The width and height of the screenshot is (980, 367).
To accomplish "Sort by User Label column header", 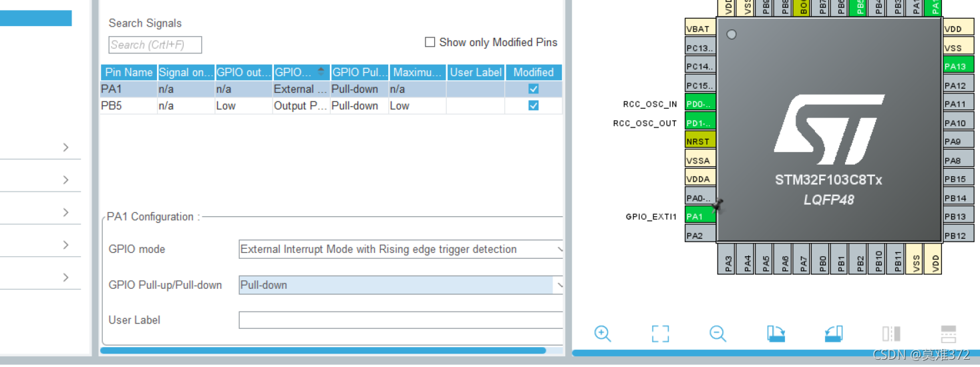I will (x=476, y=72).
